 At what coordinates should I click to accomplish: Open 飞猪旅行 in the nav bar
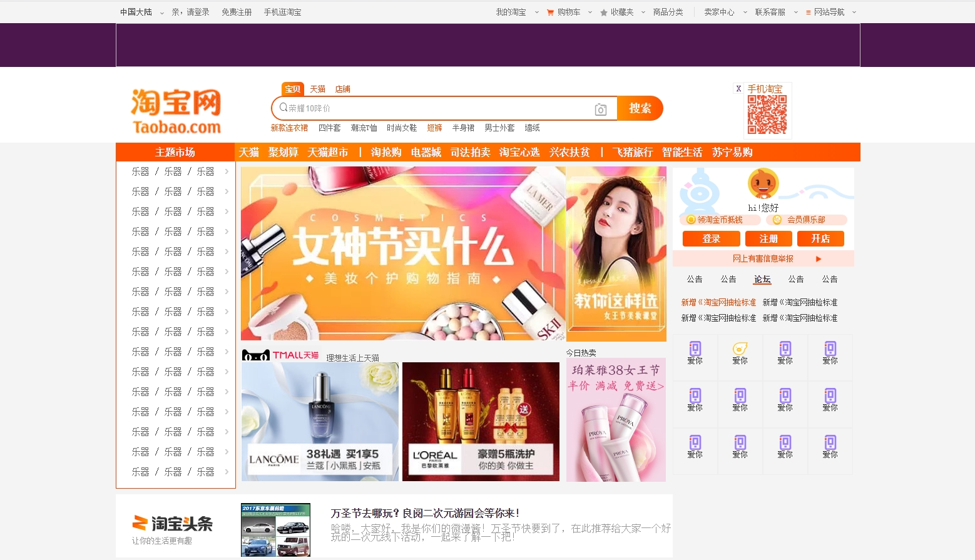tap(633, 152)
